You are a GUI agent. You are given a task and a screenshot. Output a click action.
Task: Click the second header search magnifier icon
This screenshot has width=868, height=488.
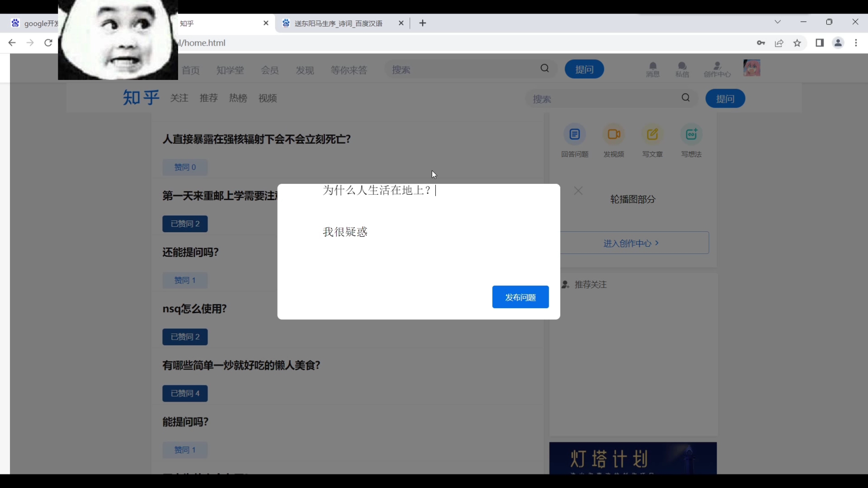coord(686,98)
